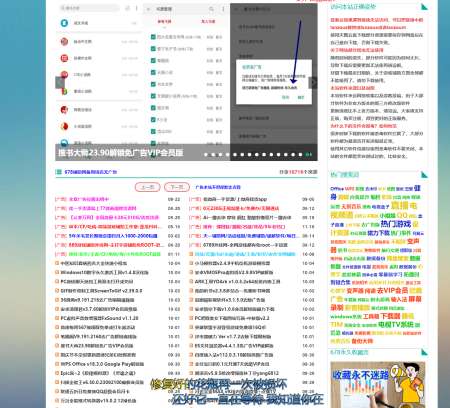This screenshot has height=408, width=450.
Task: Select the 下载器 tag
Action: [390, 316]
